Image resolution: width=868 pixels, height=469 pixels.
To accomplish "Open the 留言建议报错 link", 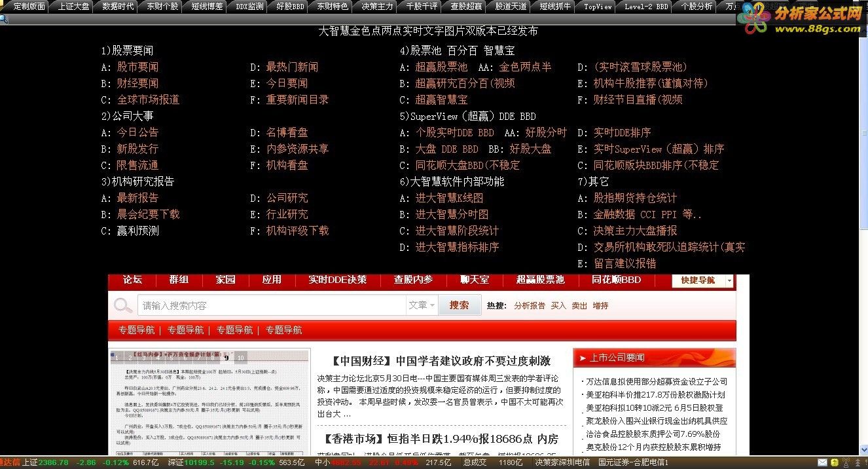I will click(x=624, y=263).
